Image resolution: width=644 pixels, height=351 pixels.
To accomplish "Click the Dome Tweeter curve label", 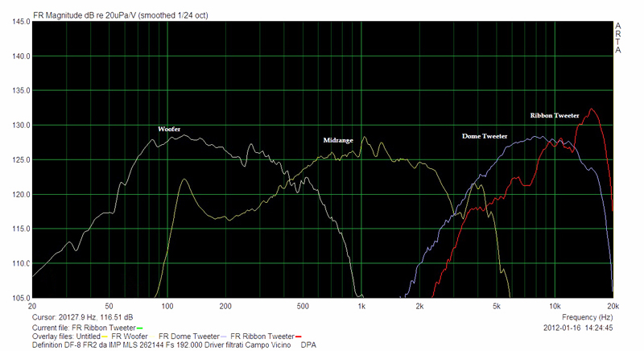I will pyautogui.click(x=485, y=136).
